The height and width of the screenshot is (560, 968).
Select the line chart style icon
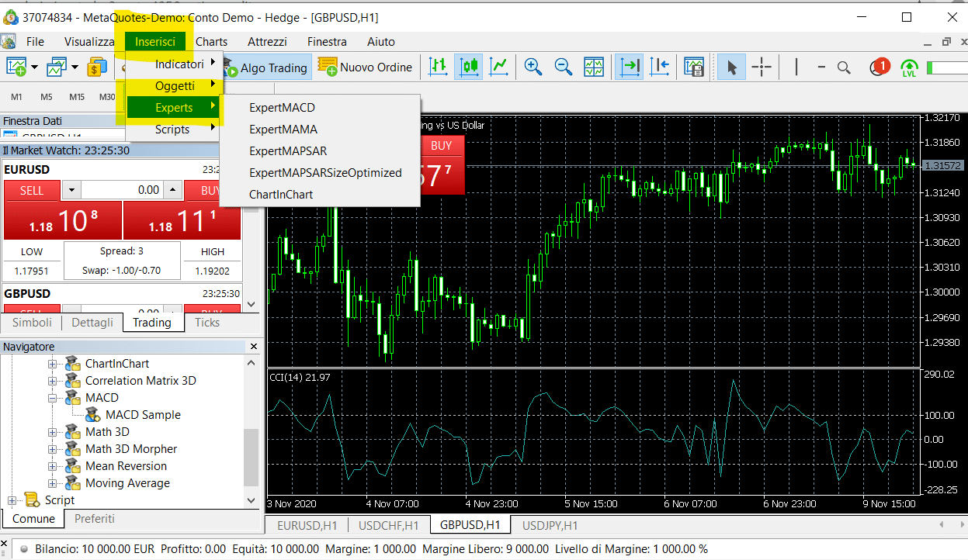click(498, 67)
